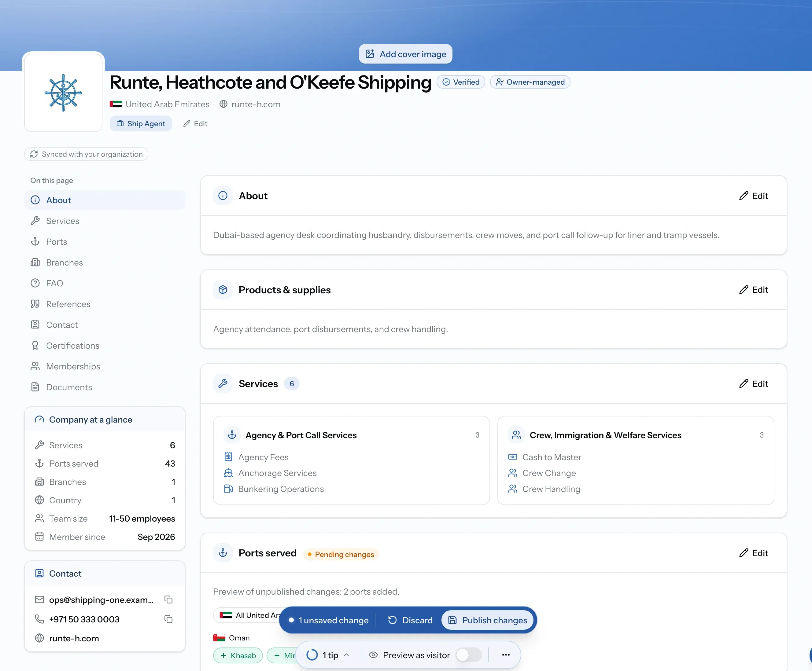Add the Khasab port chip
This screenshot has width=812, height=671.
pos(238,655)
